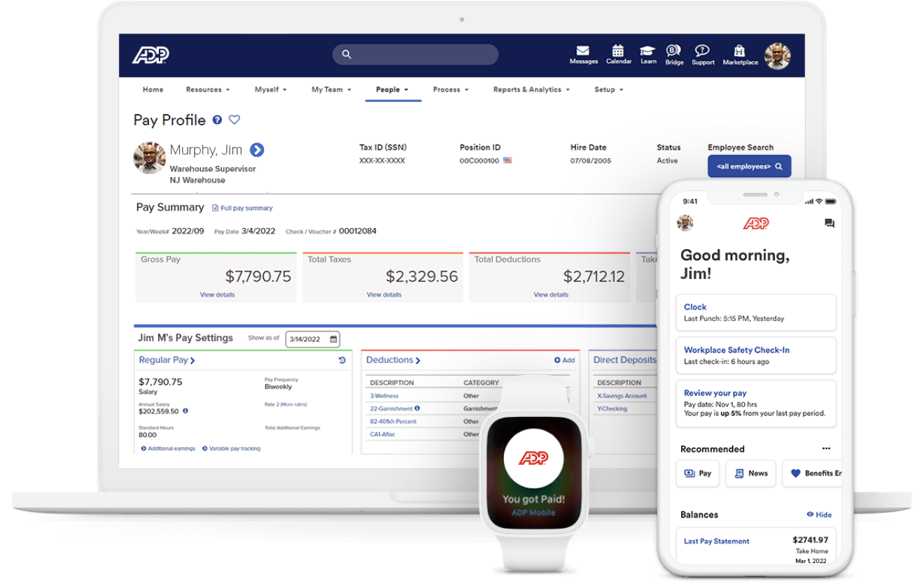
Task: Expand the Myself menu
Action: (x=270, y=90)
